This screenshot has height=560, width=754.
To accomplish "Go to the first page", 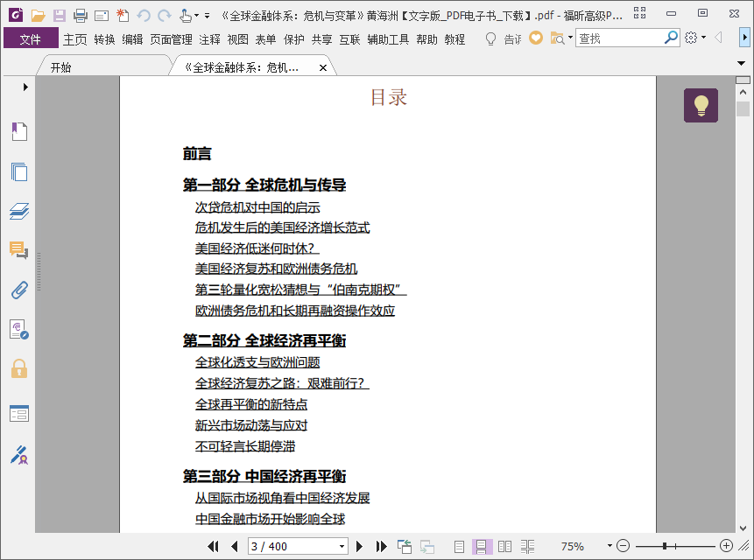I will (x=213, y=546).
